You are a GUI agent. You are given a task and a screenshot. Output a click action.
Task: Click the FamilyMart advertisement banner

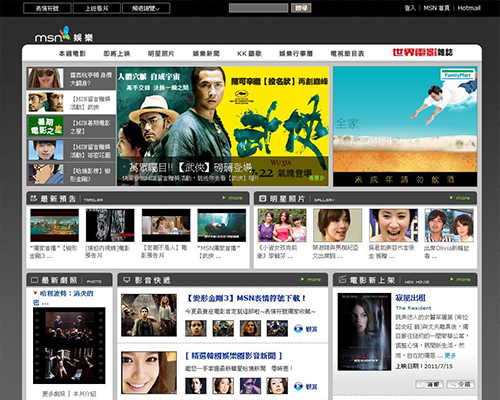coord(405,126)
